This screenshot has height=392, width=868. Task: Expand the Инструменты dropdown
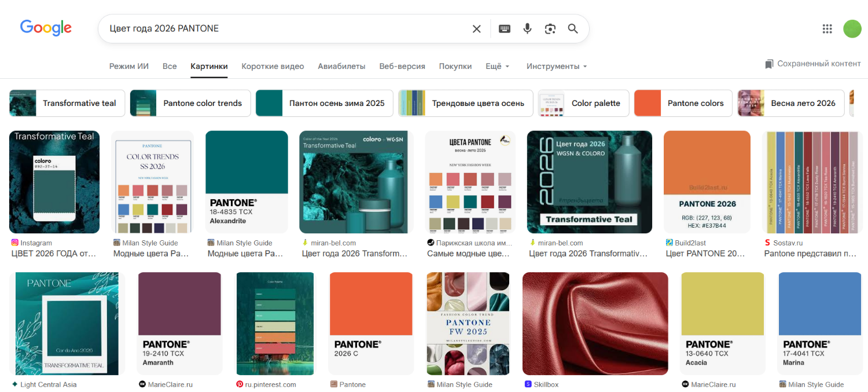(x=557, y=66)
